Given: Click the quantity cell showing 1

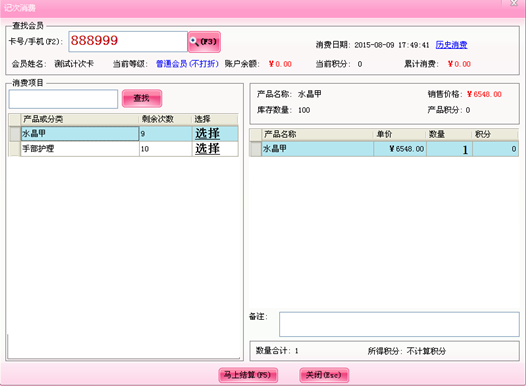Looking at the screenshot, I should [x=450, y=149].
